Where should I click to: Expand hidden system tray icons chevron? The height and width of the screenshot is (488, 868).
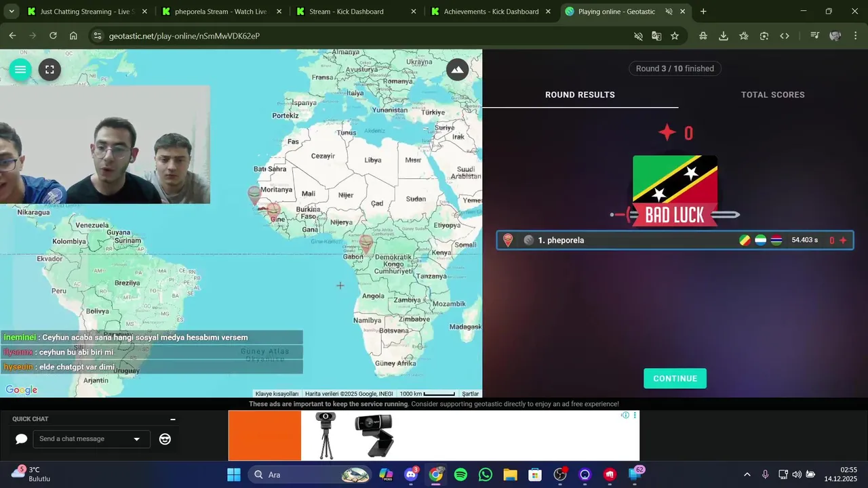[x=747, y=474]
